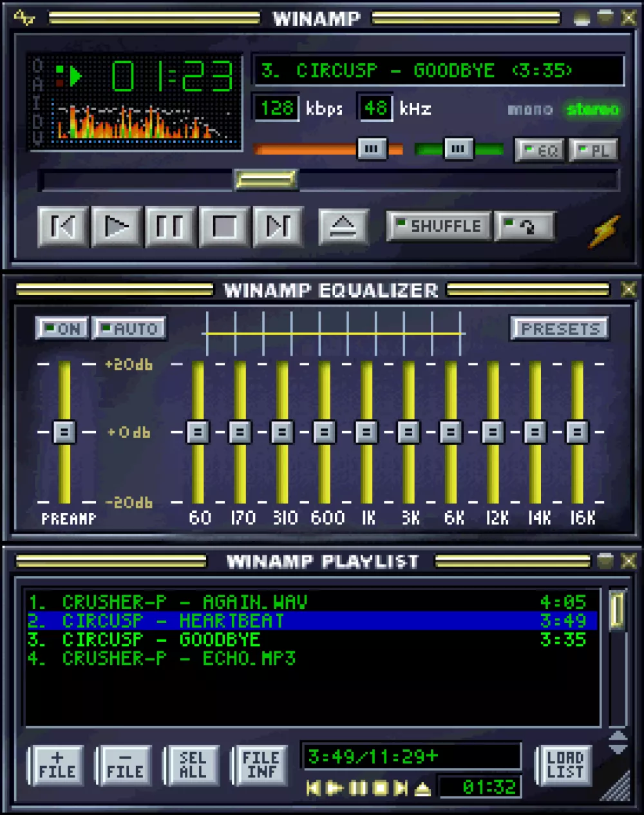644x815 pixels.
Task: Click the mini Play icon in the playlist window
Action: point(334,787)
